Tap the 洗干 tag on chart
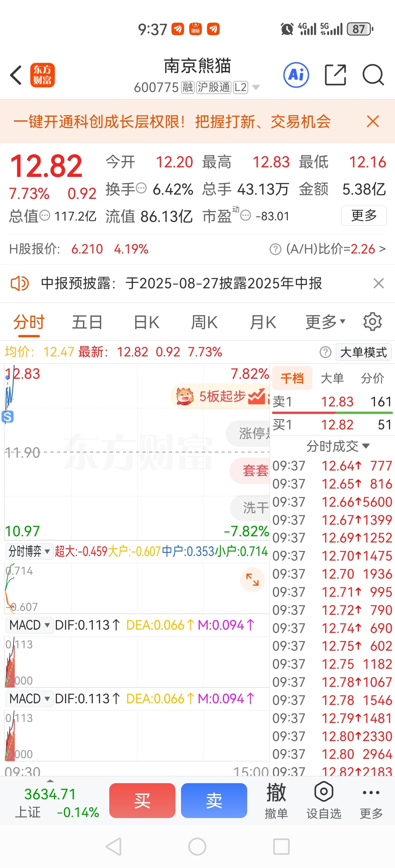This screenshot has width=395, height=868. (x=250, y=508)
